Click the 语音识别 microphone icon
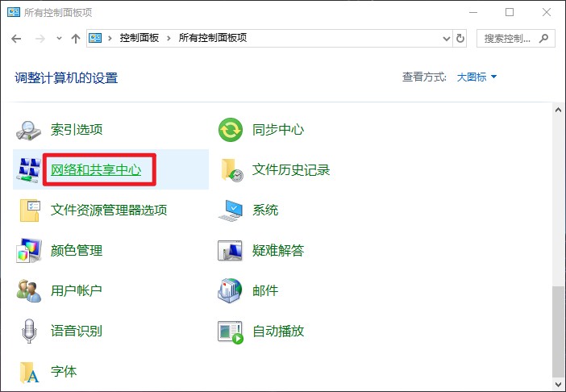The width and height of the screenshot is (566, 392). tap(29, 331)
